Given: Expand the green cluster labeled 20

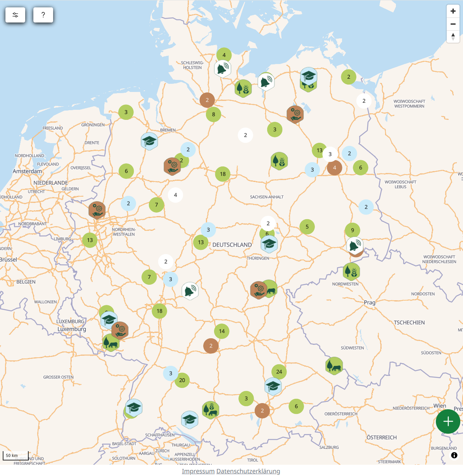Looking at the screenshot, I should (182, 380).
